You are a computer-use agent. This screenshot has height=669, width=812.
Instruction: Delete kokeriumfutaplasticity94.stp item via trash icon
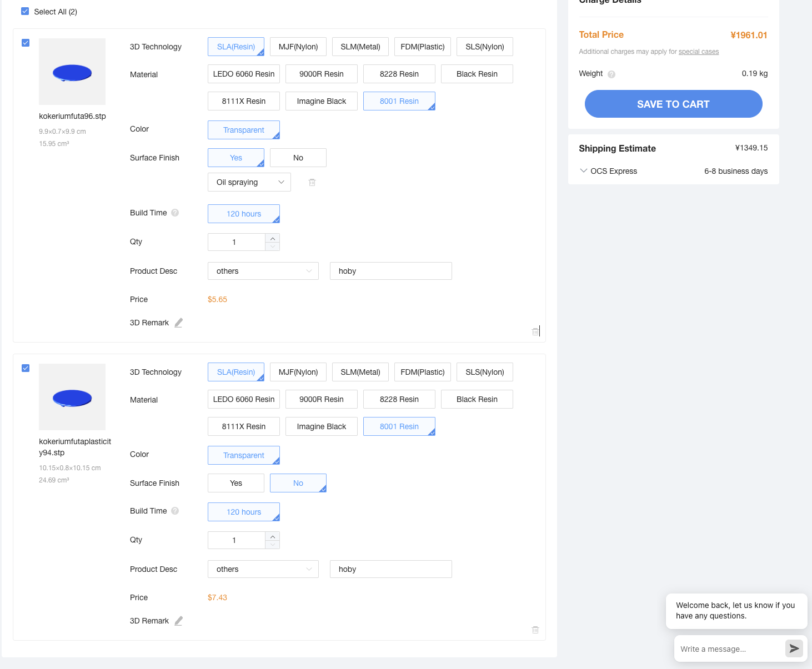point(535,630)
